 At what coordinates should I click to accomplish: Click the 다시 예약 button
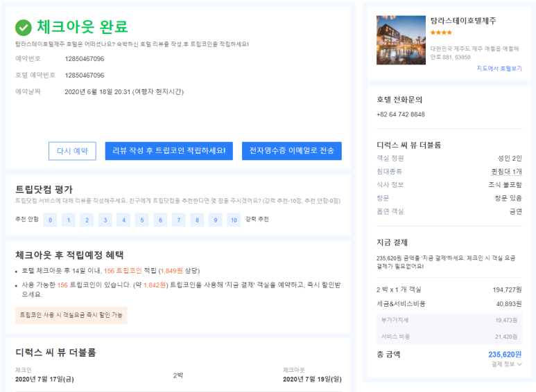pos(72,151)
